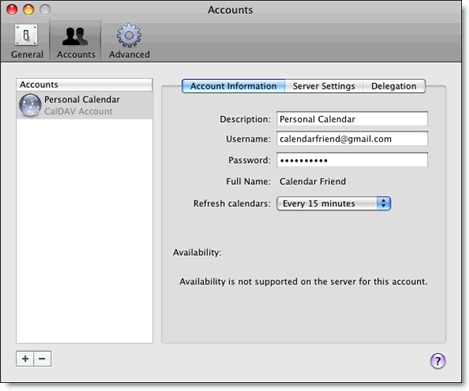Viewport: 469px width, 391px height.
Task: Click the Description text field
Action: [x=352, y=119]
